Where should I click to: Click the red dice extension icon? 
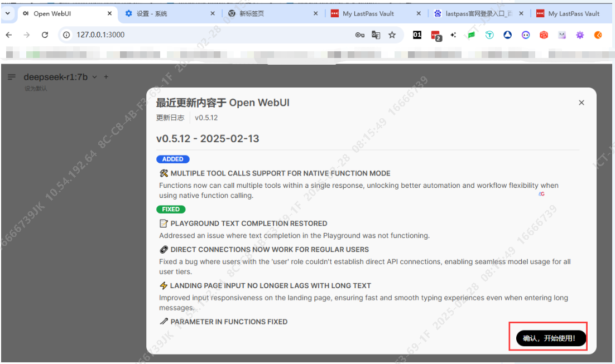point(544,35)
